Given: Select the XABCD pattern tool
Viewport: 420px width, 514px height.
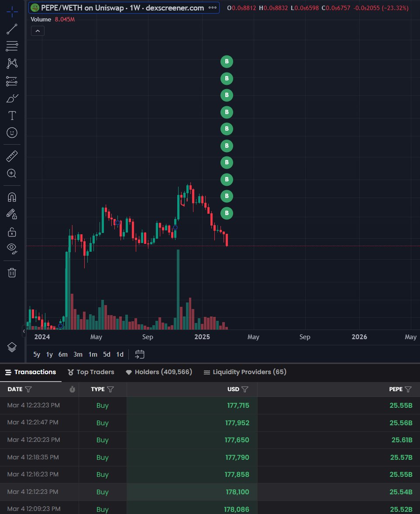Looking at the screenshot, I should tap(12, 63).
